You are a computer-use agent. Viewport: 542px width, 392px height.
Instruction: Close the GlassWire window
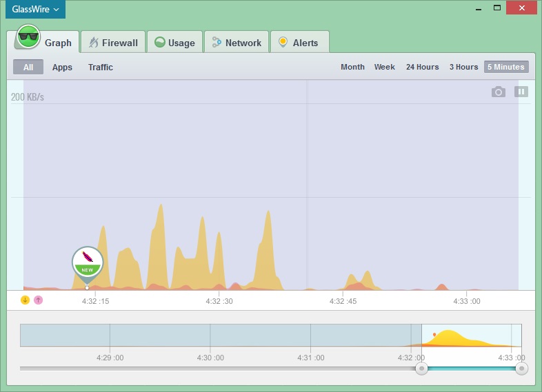(521, 8)
